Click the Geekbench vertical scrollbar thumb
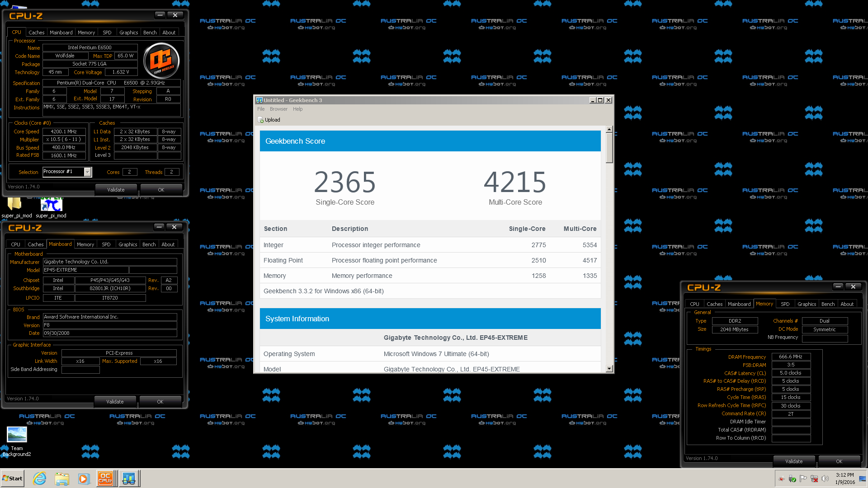The width and height of the screenshot is (868, 488). (x=609, y=148)
